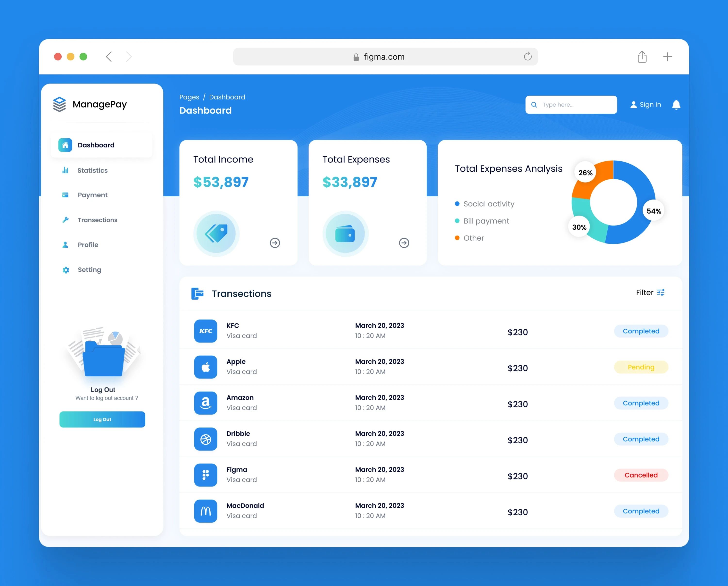Go back using the browser back chevron
The image size is (728, 586).
point(109,57)
